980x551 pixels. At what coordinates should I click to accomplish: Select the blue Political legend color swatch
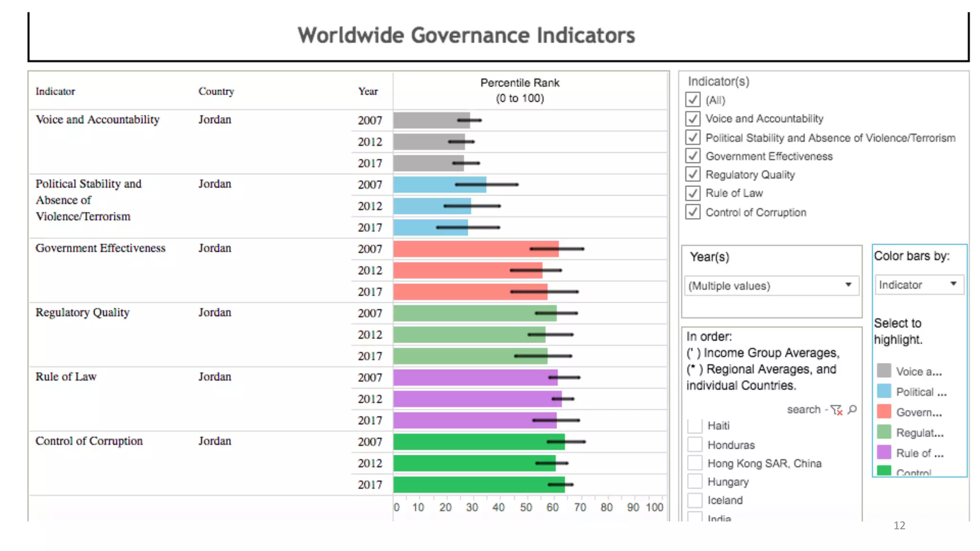(x=884, y=391)
